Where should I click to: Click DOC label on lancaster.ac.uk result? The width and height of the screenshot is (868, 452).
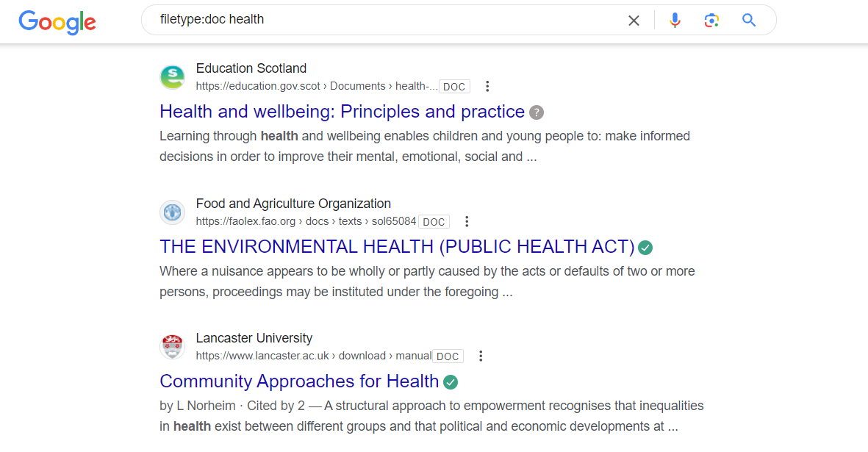[448, 356]
